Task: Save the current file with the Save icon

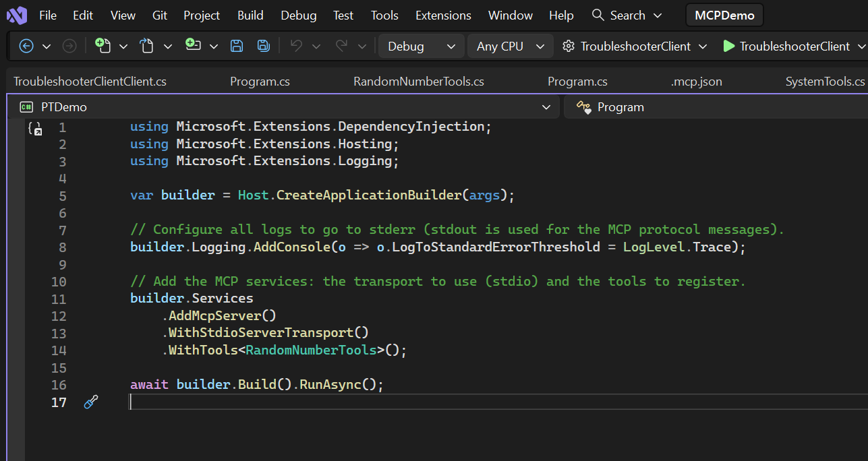Action: tap(236, 46)
